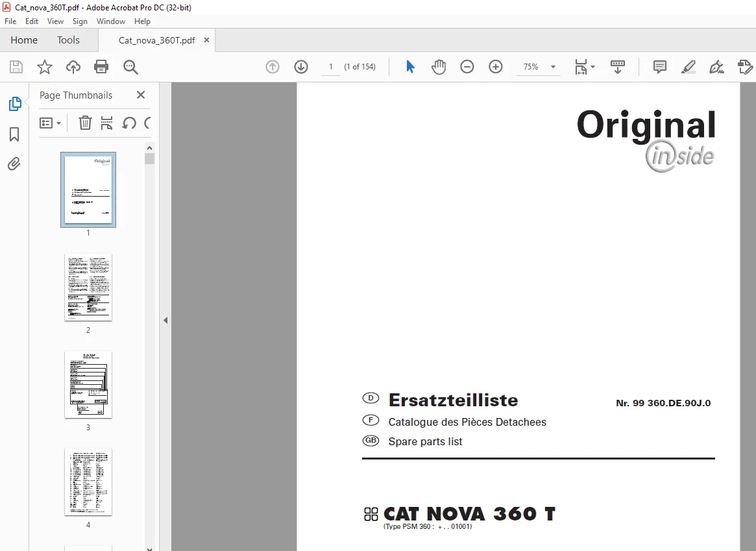The height and width of the screenshot is (551, 756).
Task: Delete the selected page thumbnail
Action: coord(85,123)
